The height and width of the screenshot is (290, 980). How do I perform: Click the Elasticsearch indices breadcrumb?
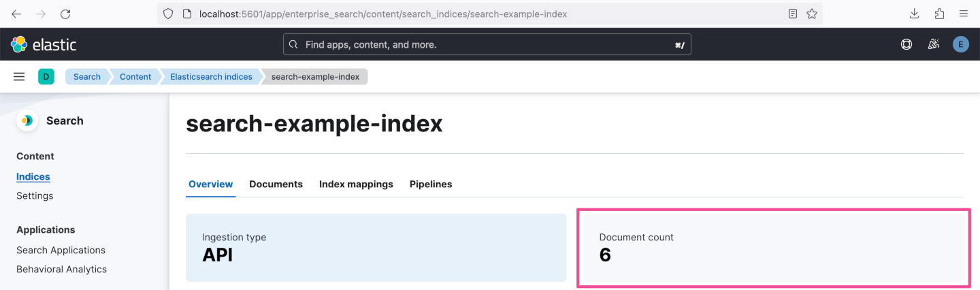coord(211,77)
